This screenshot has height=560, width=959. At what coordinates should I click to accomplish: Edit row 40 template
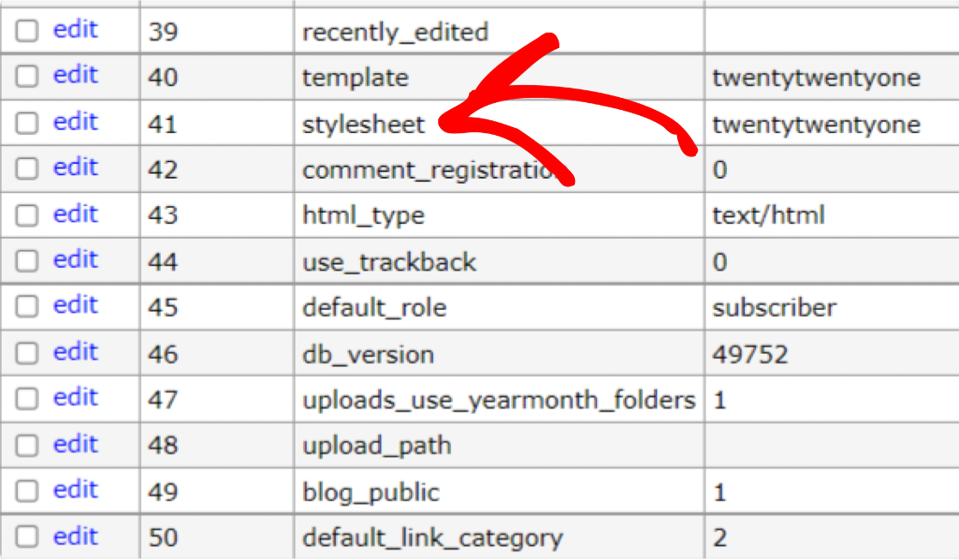click(x=76, y=75)
